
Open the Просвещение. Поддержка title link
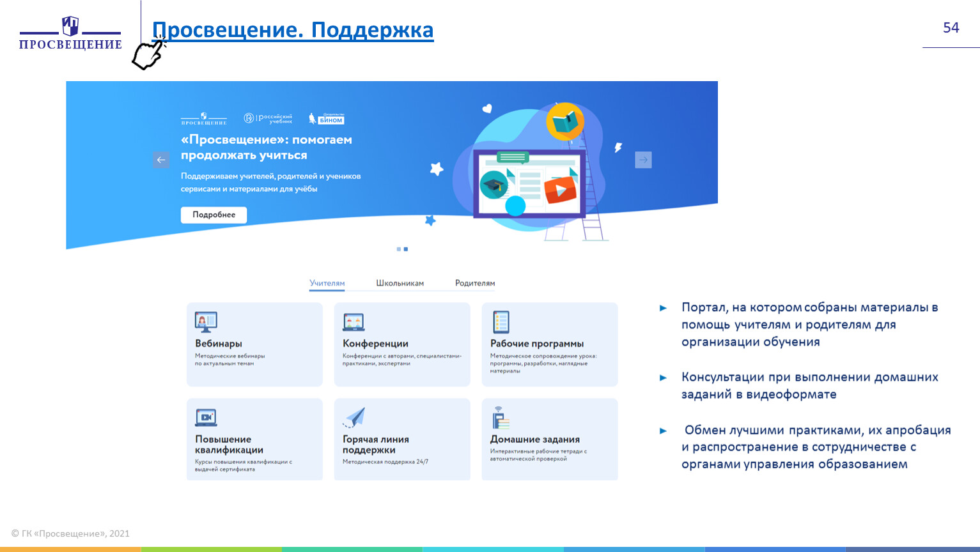pyautogui.click(x=293, y=30)
